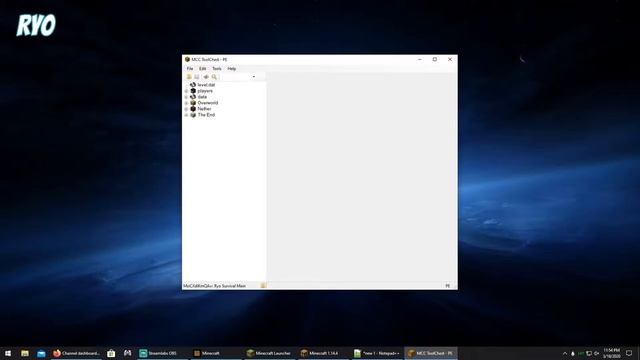This screenshot has height=360, width=640.
Task: Open Microsoft Store from the taskbar
Action: 111,353
